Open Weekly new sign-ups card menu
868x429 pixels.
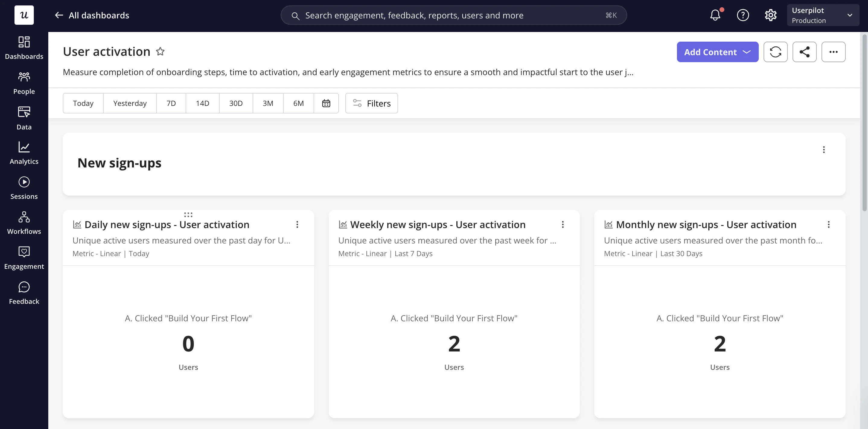(x=562, y=224)
